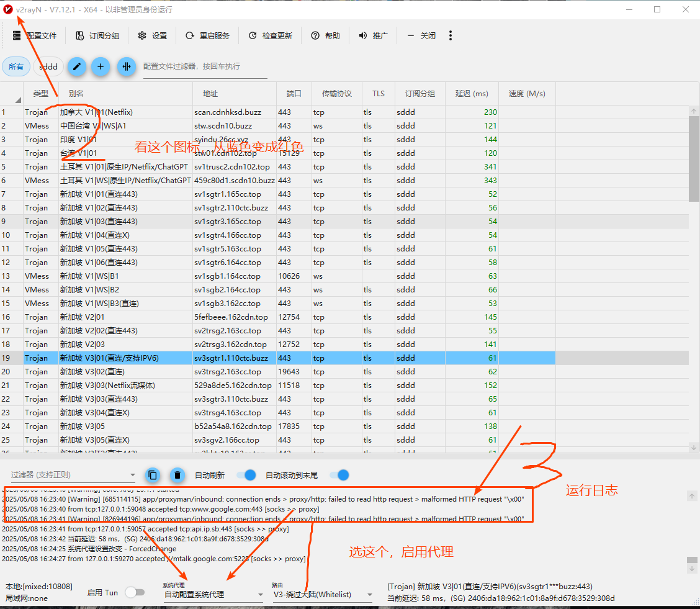700x609 pixels.
Task: Copy the log with the copy icon
Action: click(x=152, y=476)
